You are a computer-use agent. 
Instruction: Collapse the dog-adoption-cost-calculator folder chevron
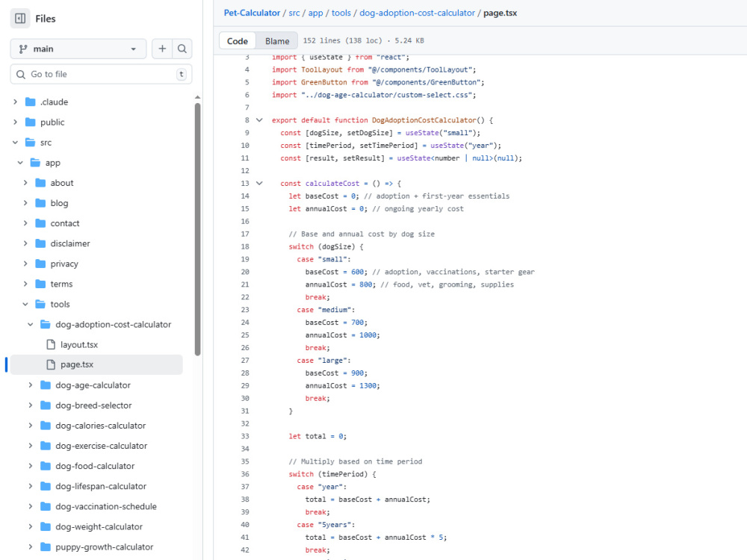coord(31,324)
